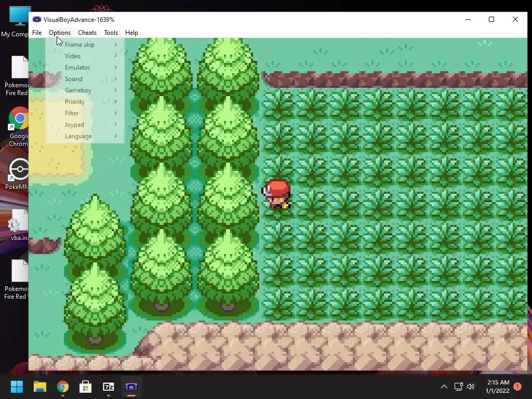
Task: Open the Windows Start menu
Action: coord(17,387)
